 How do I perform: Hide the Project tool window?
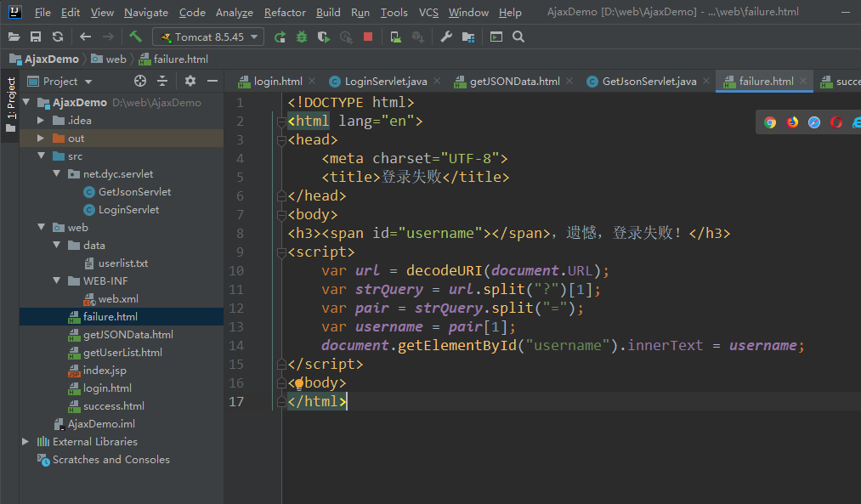tap(212, 82)
